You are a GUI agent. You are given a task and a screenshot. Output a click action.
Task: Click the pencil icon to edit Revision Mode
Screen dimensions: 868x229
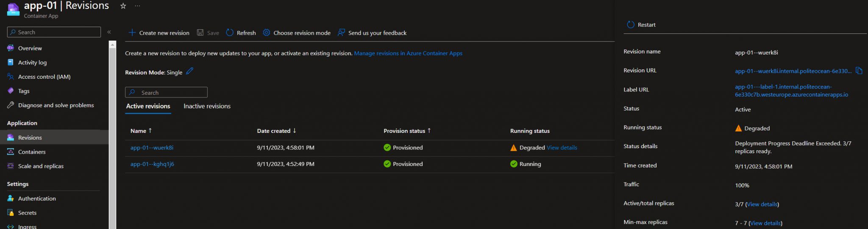(x=189, y=71)
